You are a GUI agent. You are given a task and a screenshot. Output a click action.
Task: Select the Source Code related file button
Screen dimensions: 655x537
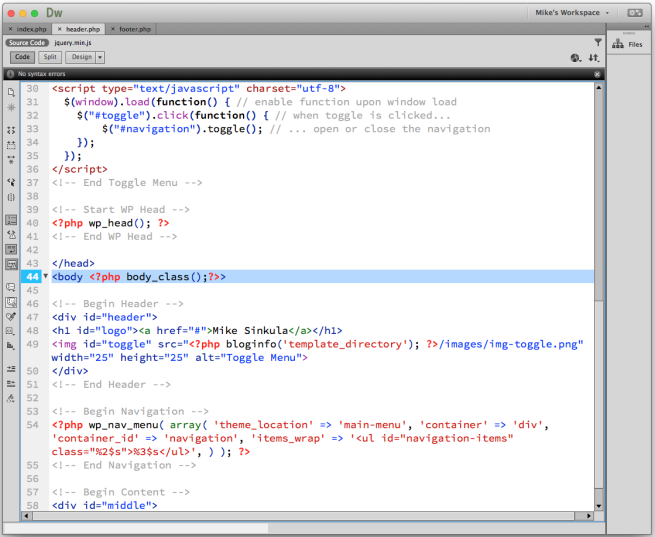[x=27, y=43]
